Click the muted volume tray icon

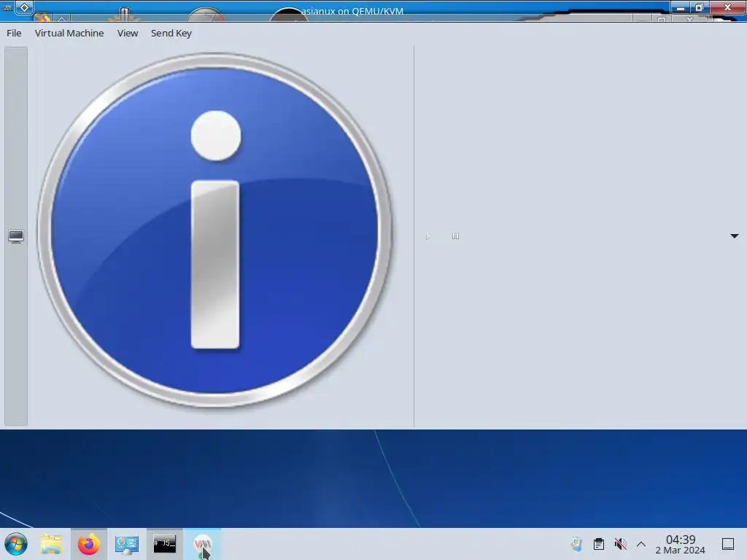point(620,544)
